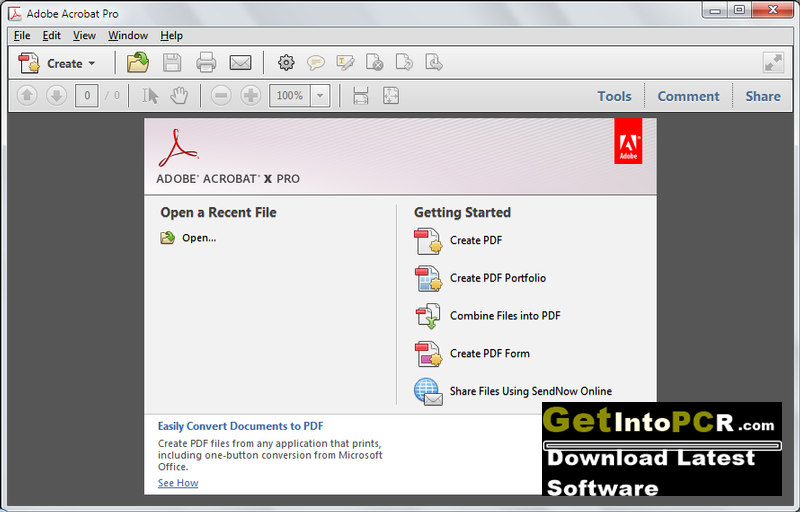Click the Create PDF Form icon
This screenshot has width=800, height=512.
tap(428, 354)
